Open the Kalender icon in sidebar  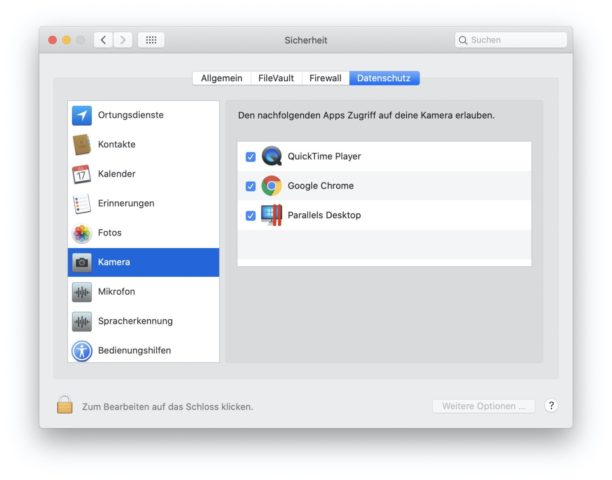[82, 174]
